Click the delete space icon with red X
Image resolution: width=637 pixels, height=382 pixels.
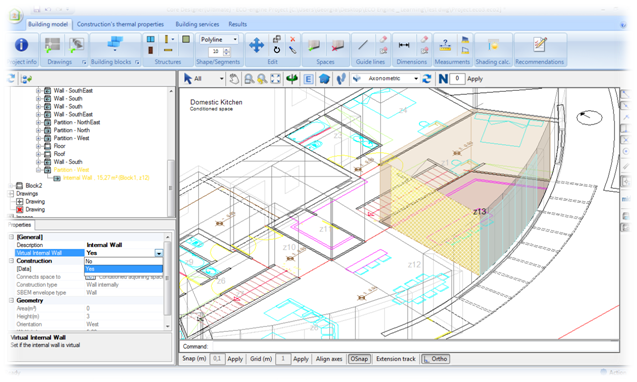click(337, 45)
